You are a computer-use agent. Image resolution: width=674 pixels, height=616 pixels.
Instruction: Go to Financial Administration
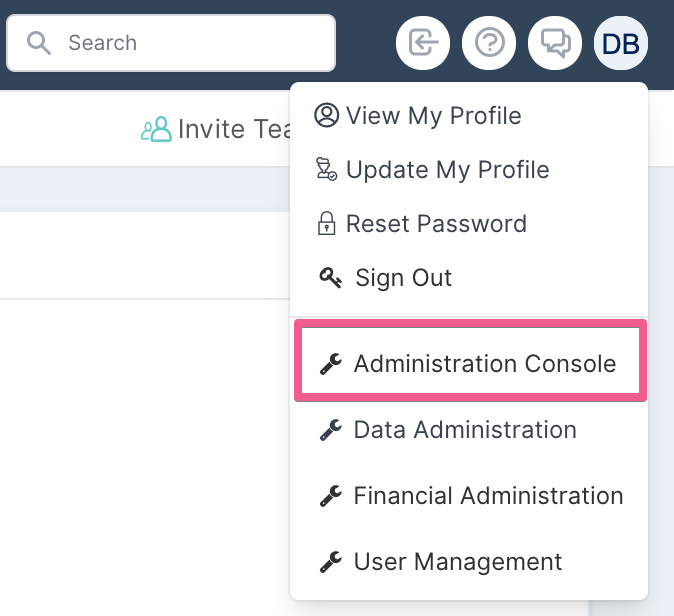coord(469,495)
